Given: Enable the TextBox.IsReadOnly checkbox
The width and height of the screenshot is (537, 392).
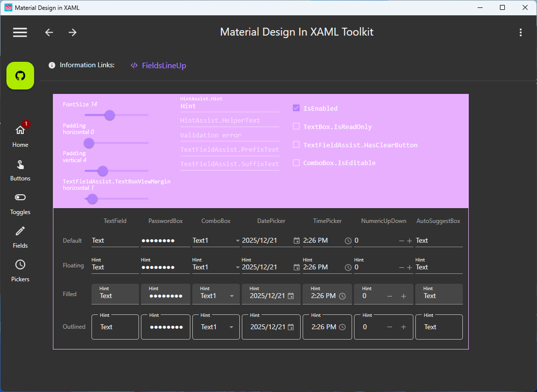Looking at the screenshot, I should (x=296, y=127).
